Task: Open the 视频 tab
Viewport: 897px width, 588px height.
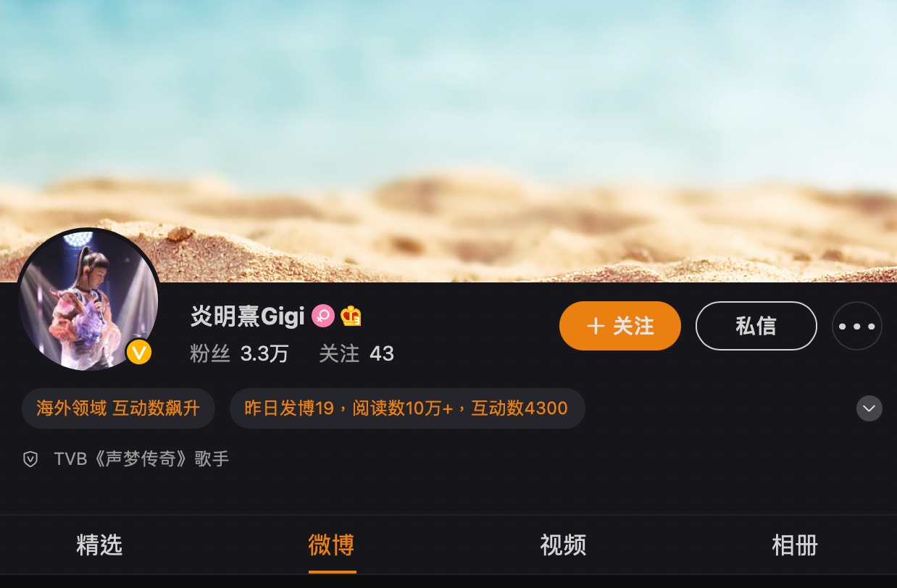Action: tap(563, 545)
